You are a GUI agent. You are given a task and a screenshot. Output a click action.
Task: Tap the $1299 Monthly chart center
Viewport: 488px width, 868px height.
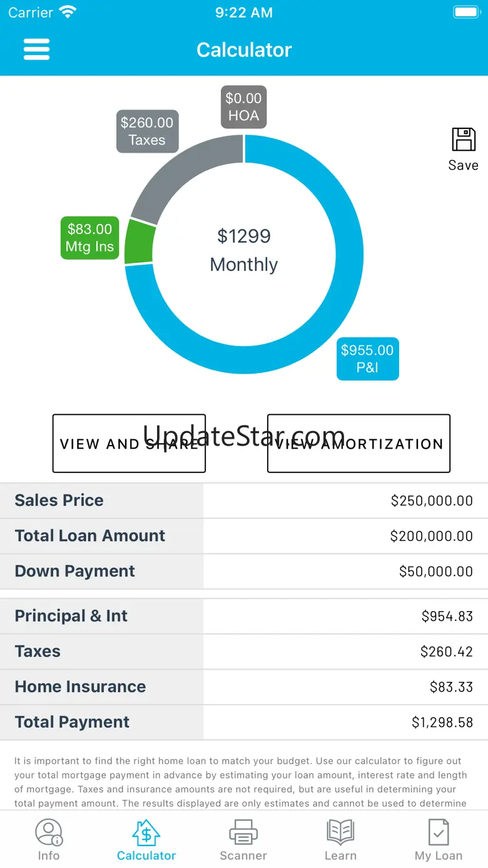pyautogui.click(x=244, y=250)
